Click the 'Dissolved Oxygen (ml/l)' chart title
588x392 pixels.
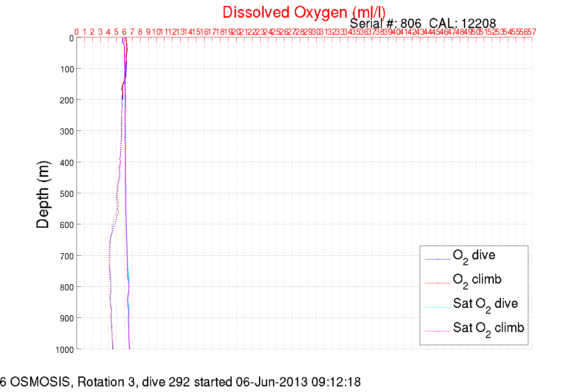point(304,13)
